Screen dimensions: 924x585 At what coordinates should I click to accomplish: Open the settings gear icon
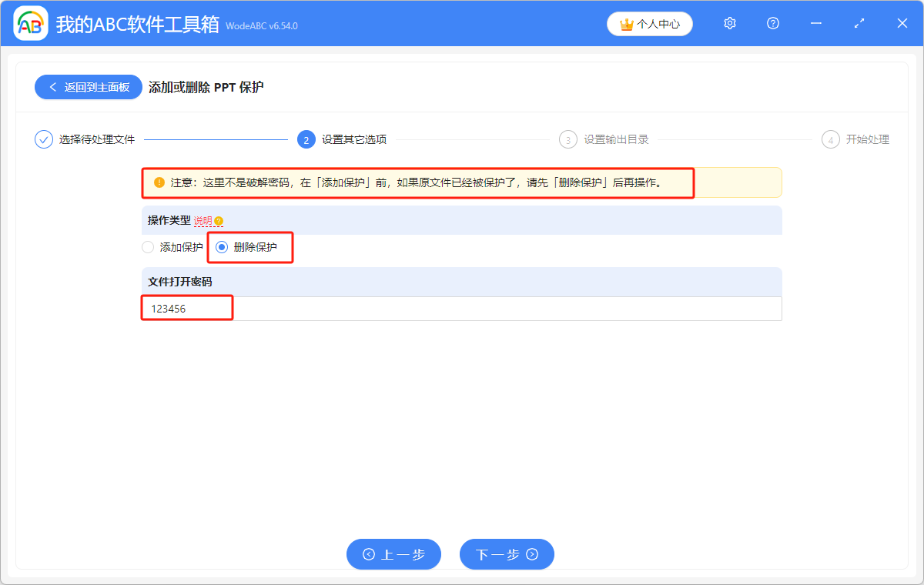(729, 23)
